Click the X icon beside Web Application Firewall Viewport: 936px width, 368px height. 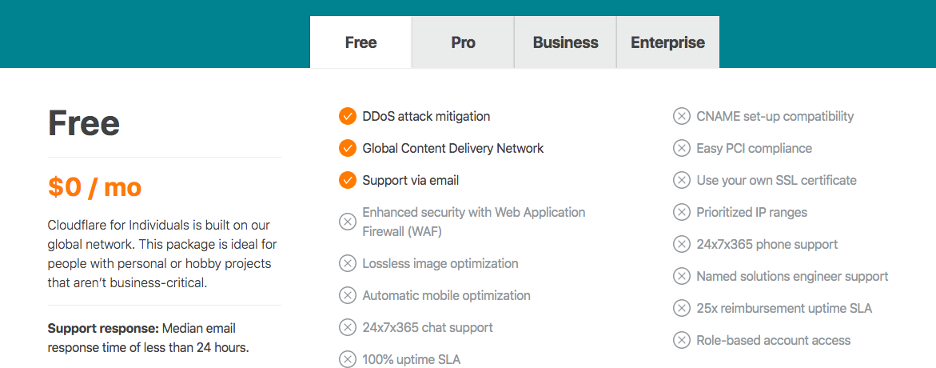click(x=347, y=222)
